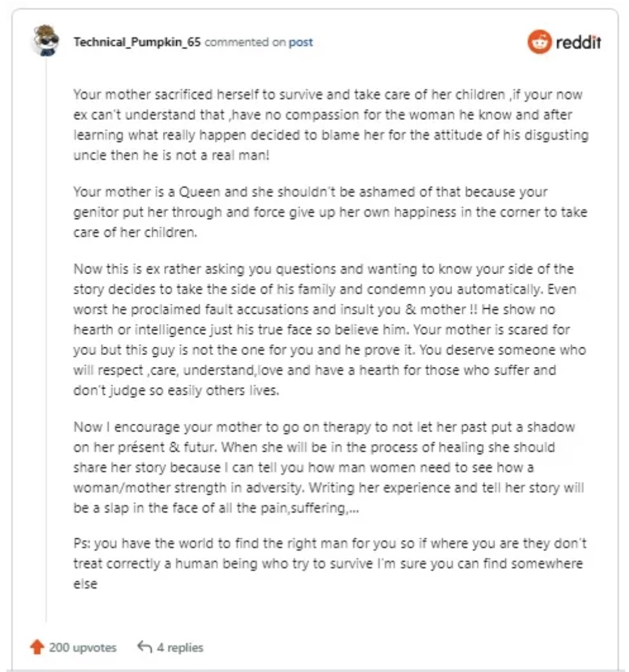The height and width of the screenshot is (672, 629).
Task: Click the "Ps:" postscript paragraph
Action: point(328,563)
